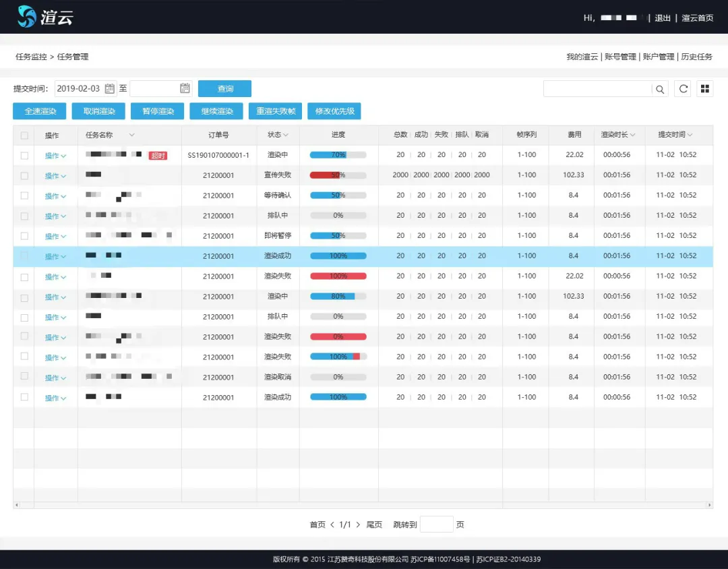Open the 操作 dropdown in the first row
Viewport: 728px width, 569px height.
point(55,156)
